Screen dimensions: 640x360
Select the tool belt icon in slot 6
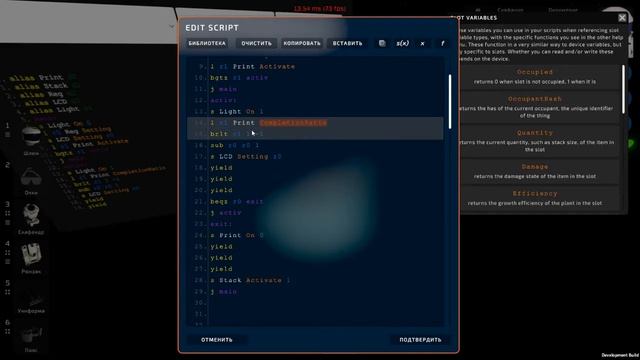31,336
